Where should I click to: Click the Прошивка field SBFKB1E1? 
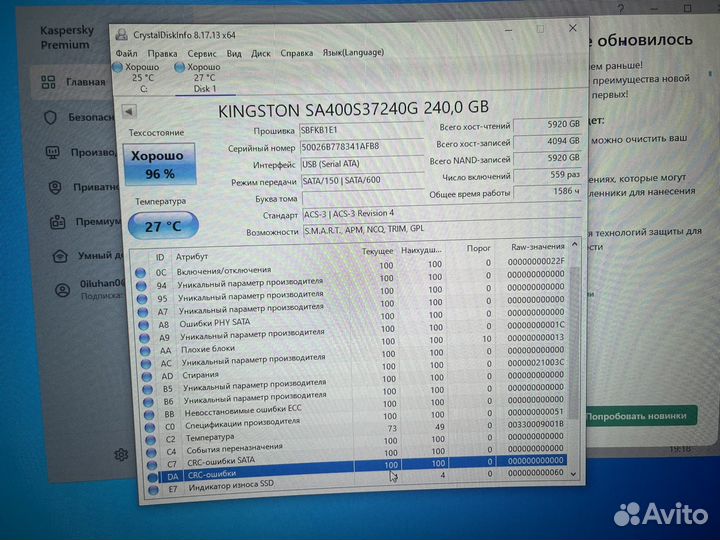[361, 130]
